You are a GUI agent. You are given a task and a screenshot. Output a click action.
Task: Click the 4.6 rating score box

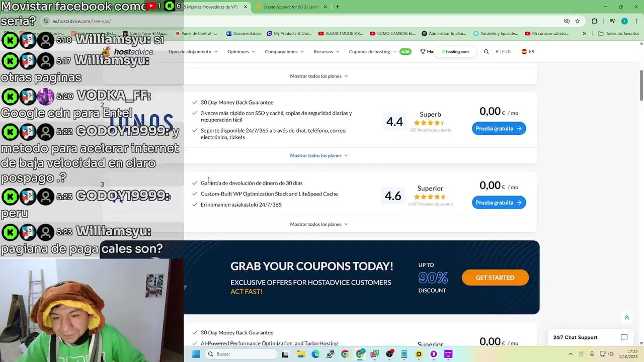click(393, 196)
